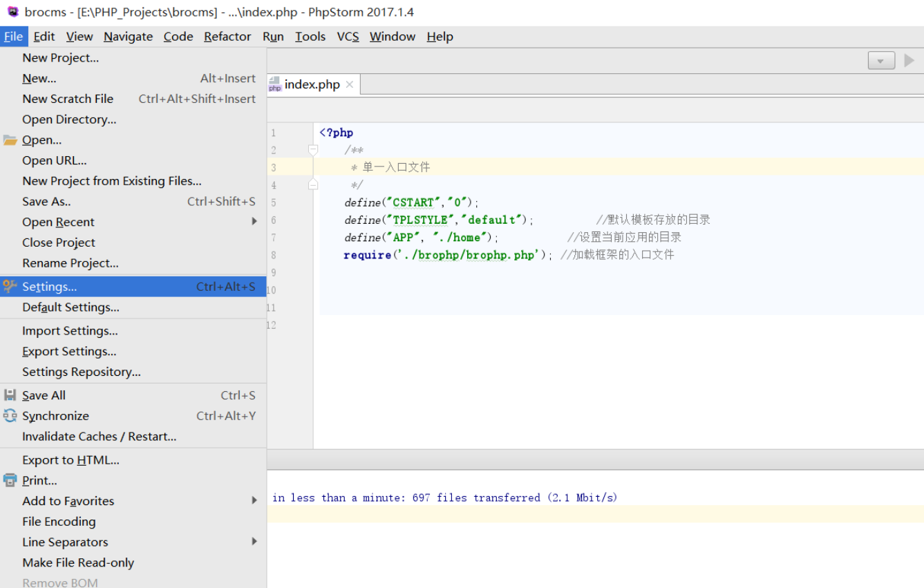Click the fold end marker at line 4
This screenshot has width=924, height=588.
tap(313, 184)
